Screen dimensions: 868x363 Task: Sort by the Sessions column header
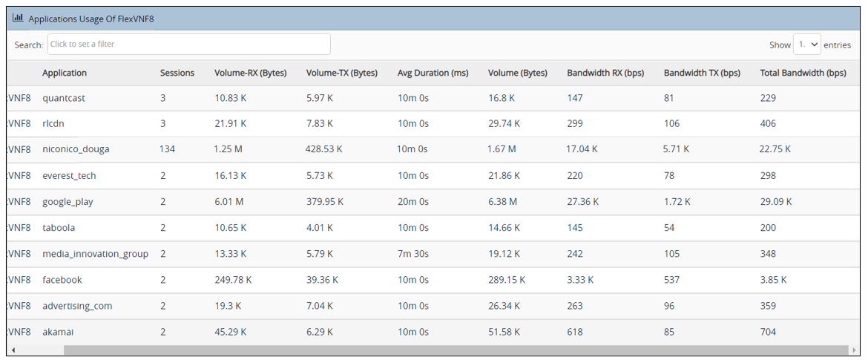pos(177,73)
